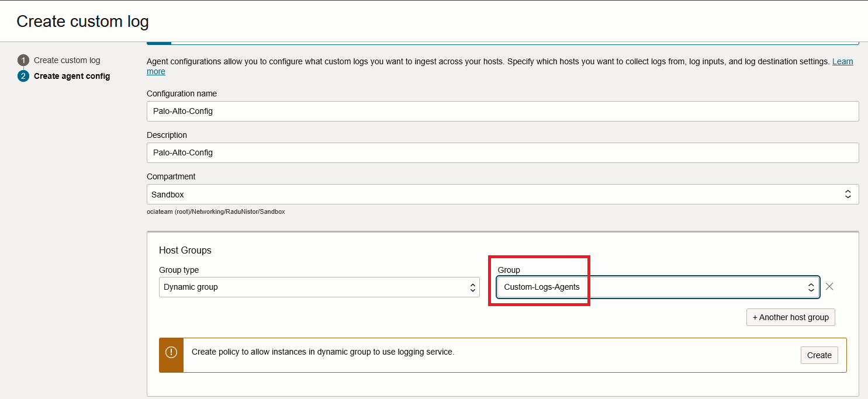868x399 pixels.
Task: Select step 2 Create agent config
Action: [x=72, y=76]
